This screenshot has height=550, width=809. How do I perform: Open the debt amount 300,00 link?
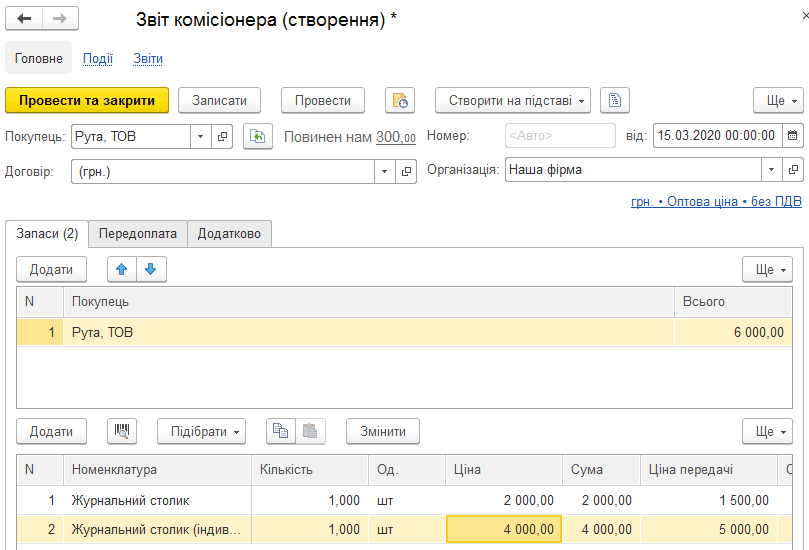pos(396,137)
